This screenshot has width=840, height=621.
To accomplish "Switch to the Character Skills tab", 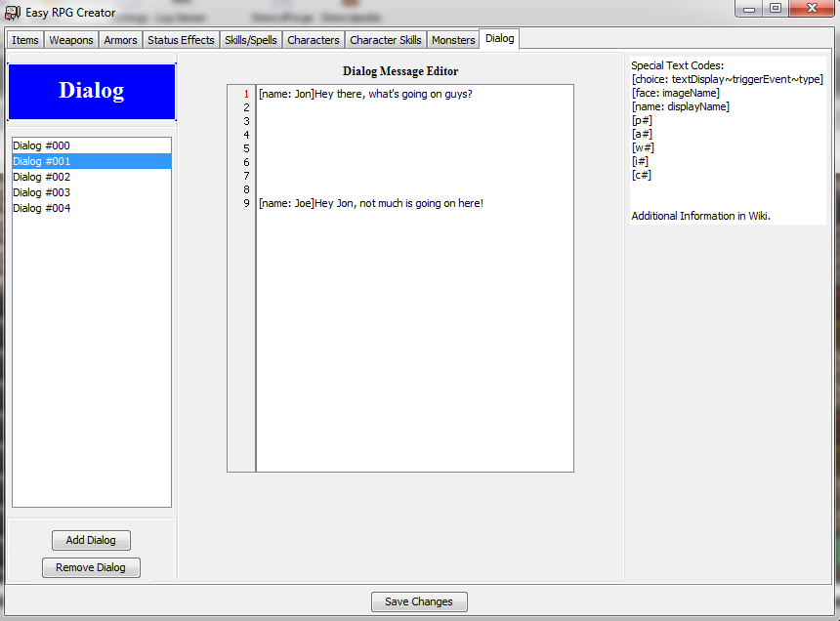I will 385,39.
